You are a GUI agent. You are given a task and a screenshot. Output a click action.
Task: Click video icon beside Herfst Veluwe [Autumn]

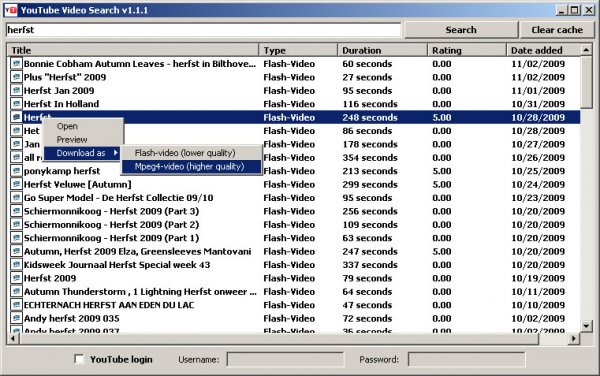coord(16,184)
